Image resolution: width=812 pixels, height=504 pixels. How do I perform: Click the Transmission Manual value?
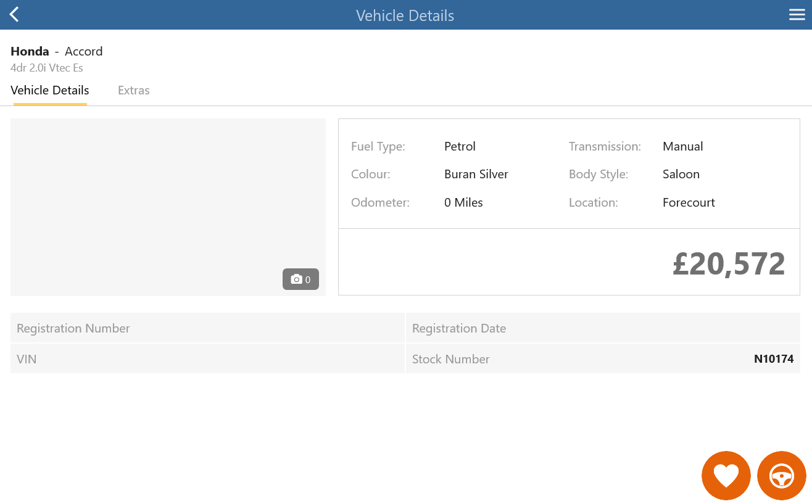coord(683,146)
